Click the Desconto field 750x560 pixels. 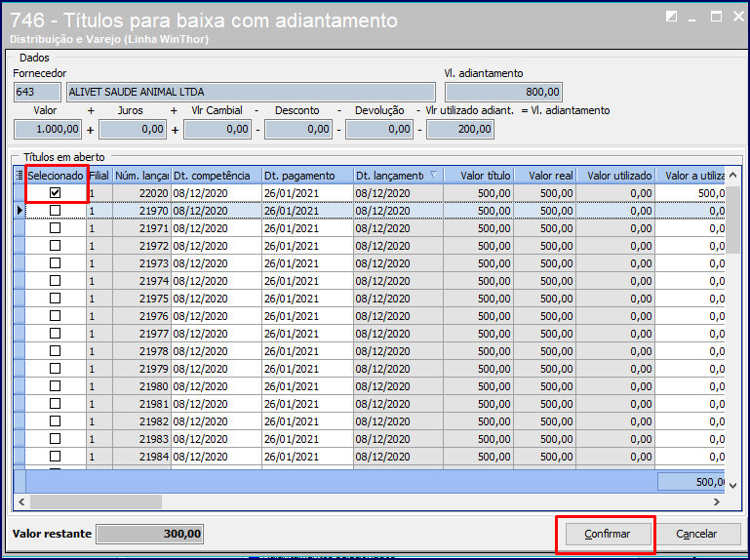[x=298, y=129]
